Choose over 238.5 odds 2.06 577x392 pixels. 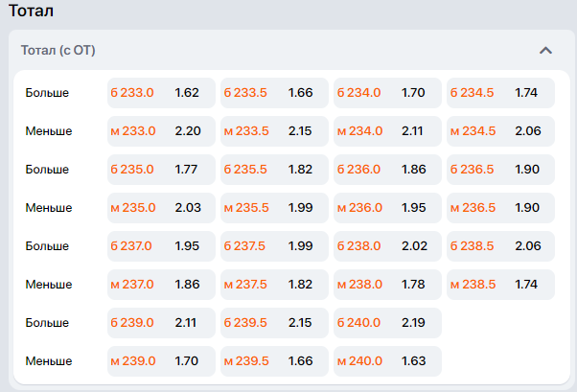tap(500, 246)
